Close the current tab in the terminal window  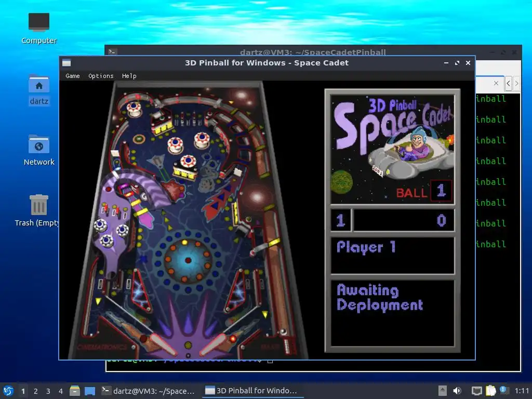[x=496, y=83]
